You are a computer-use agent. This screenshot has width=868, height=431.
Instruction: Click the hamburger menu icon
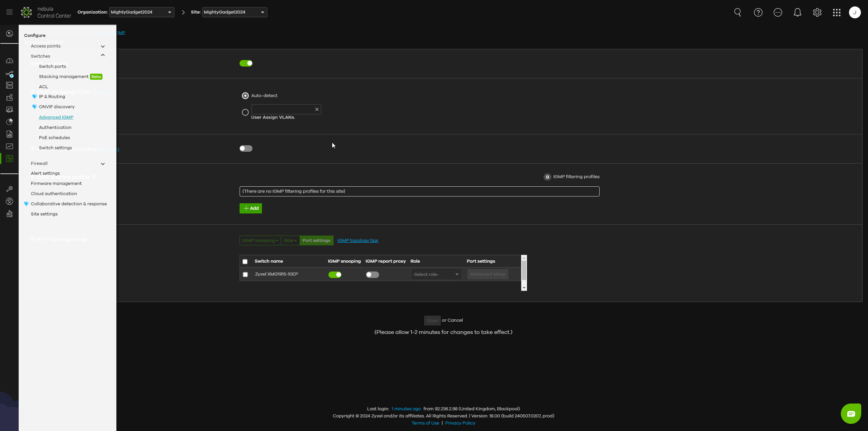point(10,12)
